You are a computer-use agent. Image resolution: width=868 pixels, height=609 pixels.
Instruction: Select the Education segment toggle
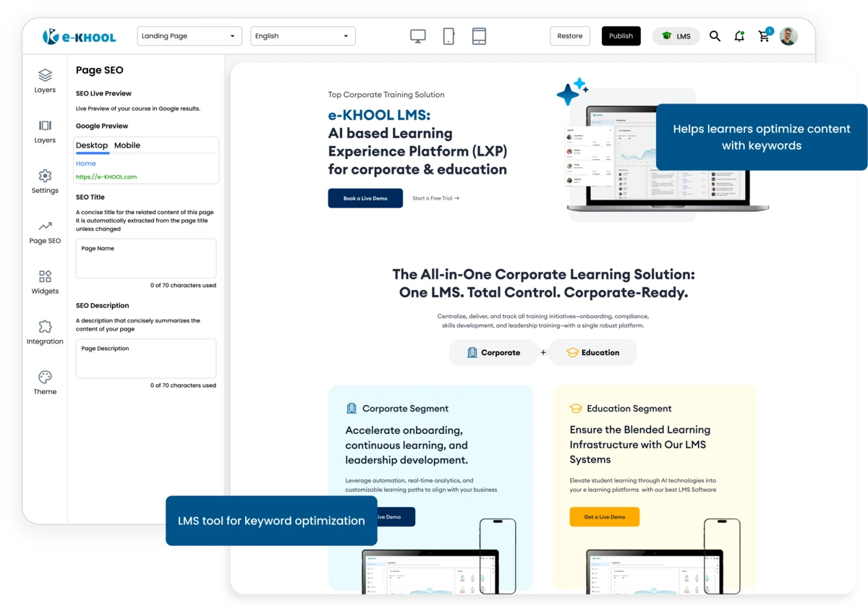coord(593,352)
